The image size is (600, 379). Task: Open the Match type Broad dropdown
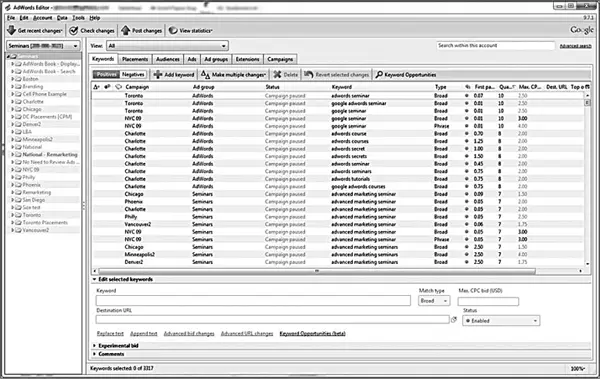tap(434, 301)
